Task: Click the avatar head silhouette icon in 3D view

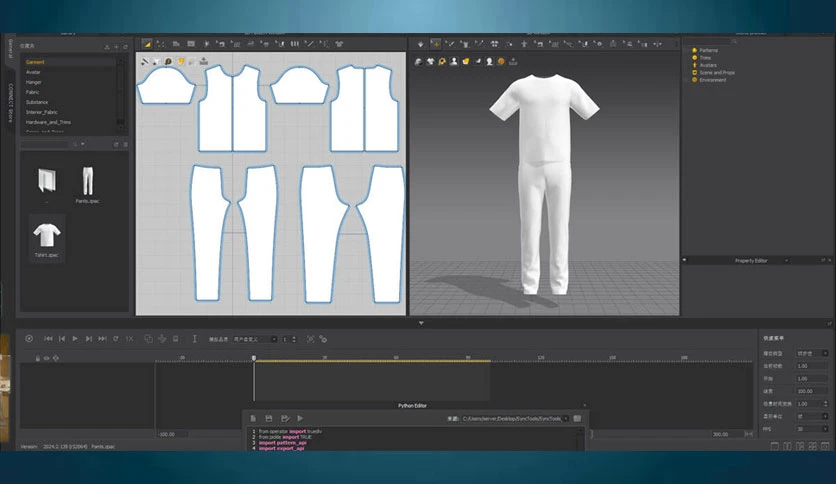Action: (489, 62)
